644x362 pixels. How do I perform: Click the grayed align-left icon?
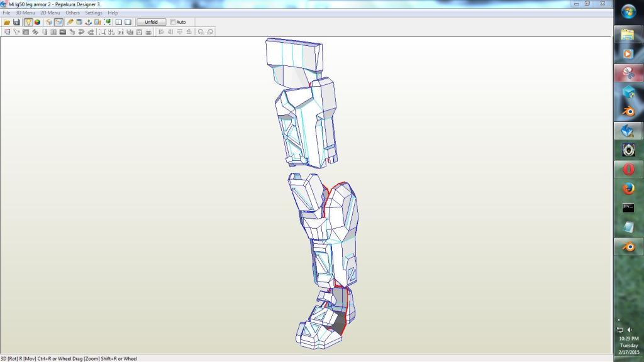pyautogui.click(x=162, y=32)
